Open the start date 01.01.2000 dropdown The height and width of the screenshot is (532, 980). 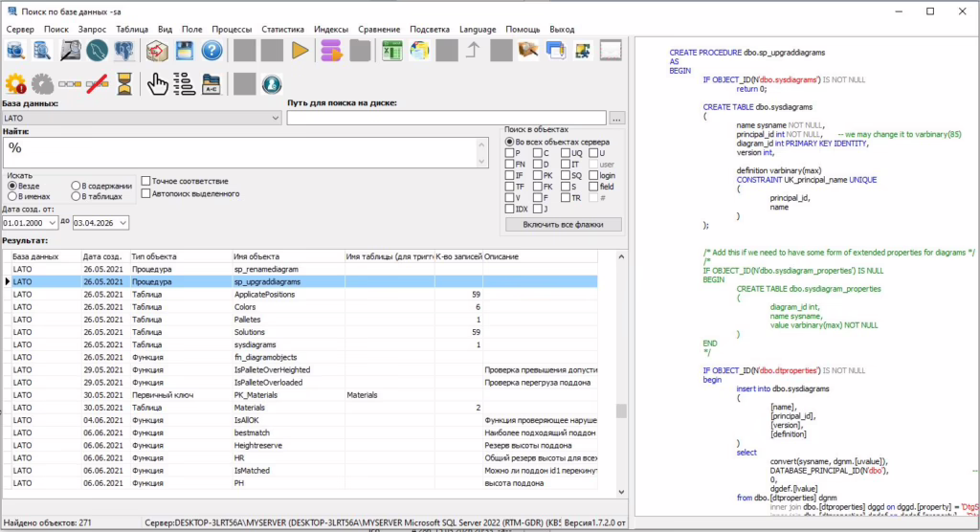[52, 223]
